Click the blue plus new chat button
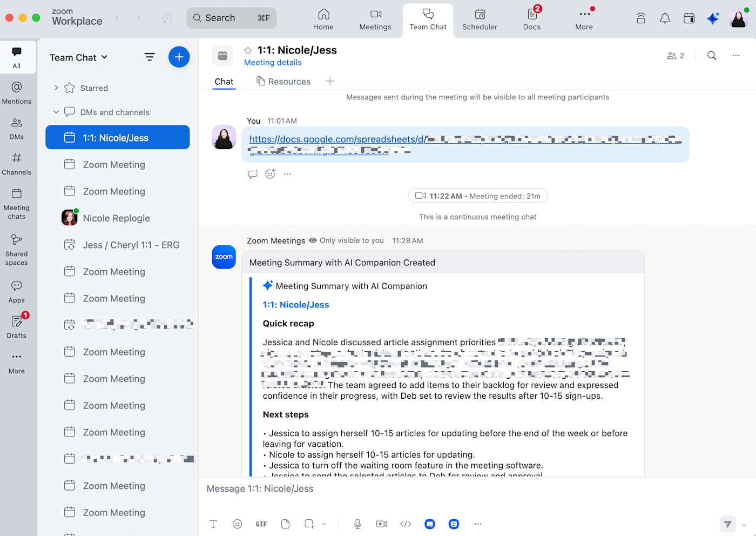Viewport: 756px width, 536px height. [x=179, y=57]
